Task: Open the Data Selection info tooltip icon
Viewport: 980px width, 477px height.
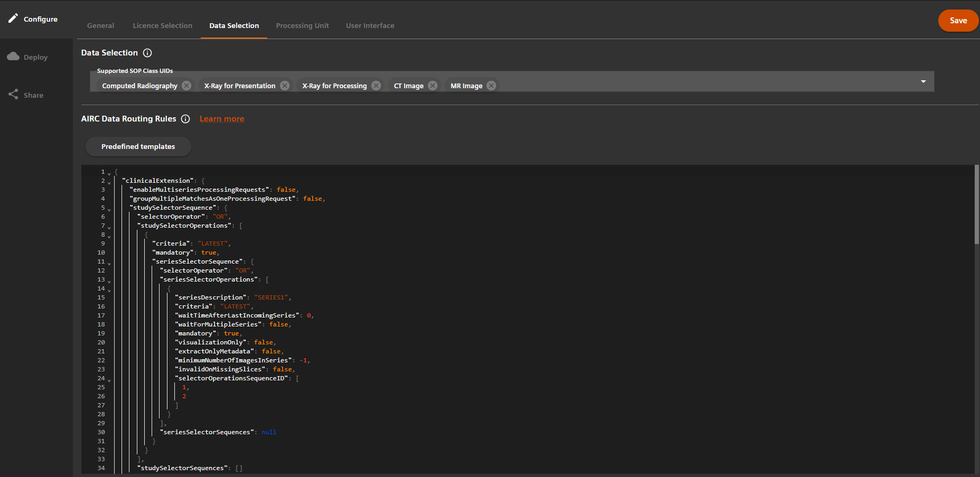Action: (147, 53)
